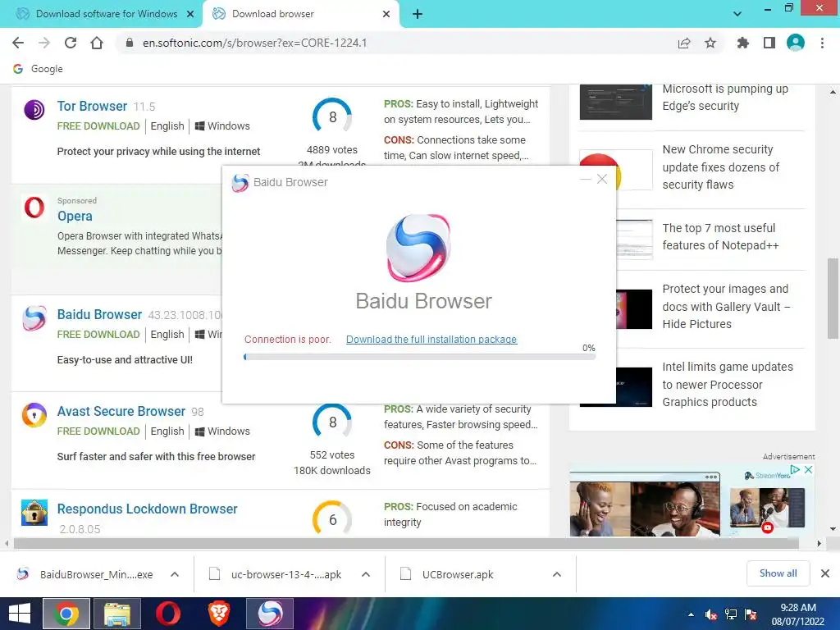Launch Opera from the taskbar
840x630 pixels.
(x=168, y=614)
